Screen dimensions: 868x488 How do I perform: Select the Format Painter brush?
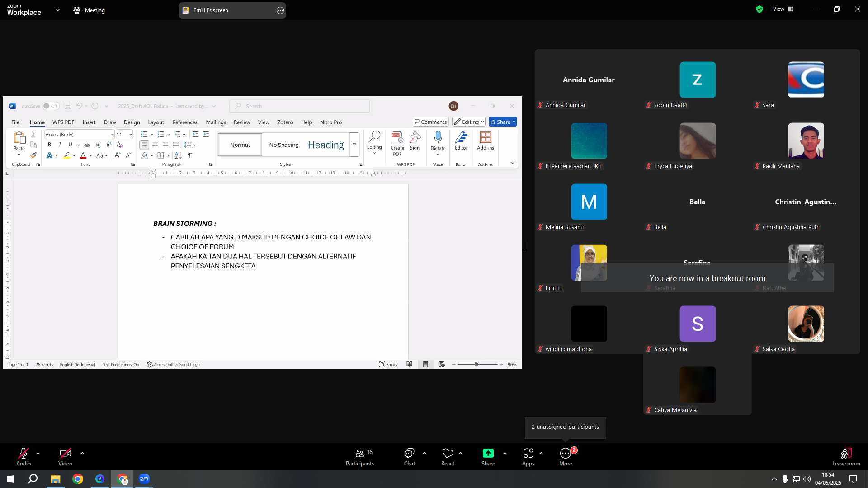[33, 155]
